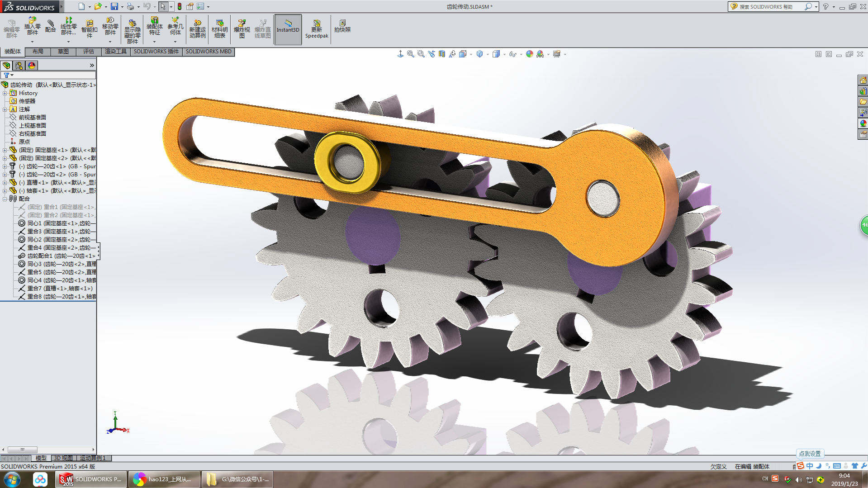Image resolution: width=868 pixels, height=488 pixels.
Task: Click the Save floppy disk icon
Action: click(114, 6)
